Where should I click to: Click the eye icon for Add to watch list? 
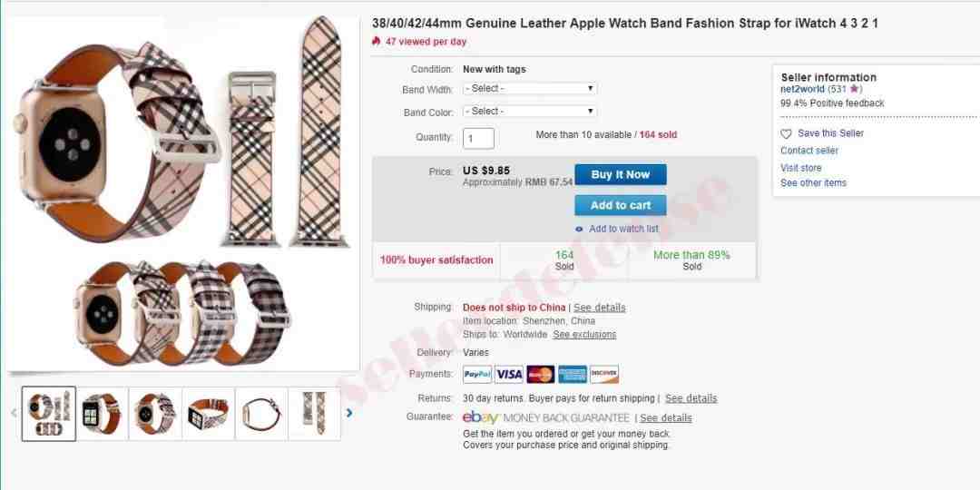[x=579, y=230]
